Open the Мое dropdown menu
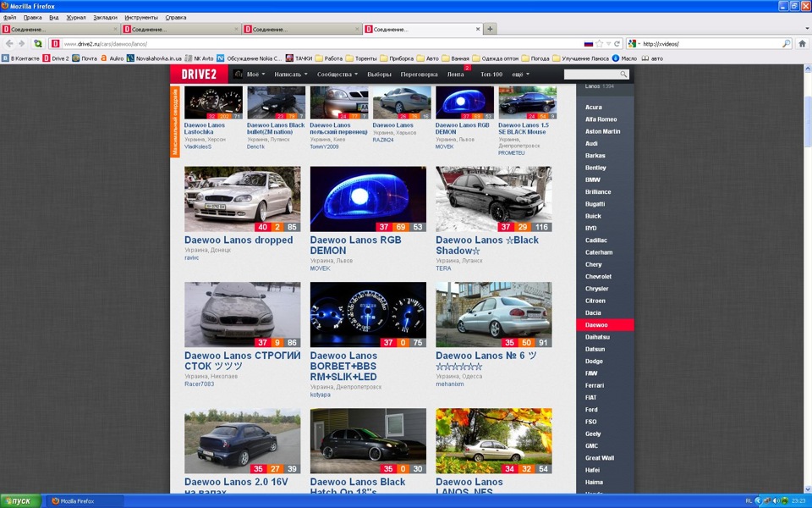Viewport: 812px width, 508px height. point(255,75)
